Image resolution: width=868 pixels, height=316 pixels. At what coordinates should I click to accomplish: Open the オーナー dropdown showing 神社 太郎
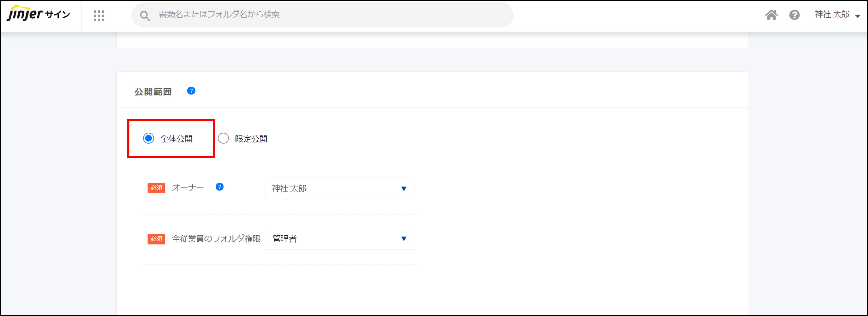tap(339, 188)
